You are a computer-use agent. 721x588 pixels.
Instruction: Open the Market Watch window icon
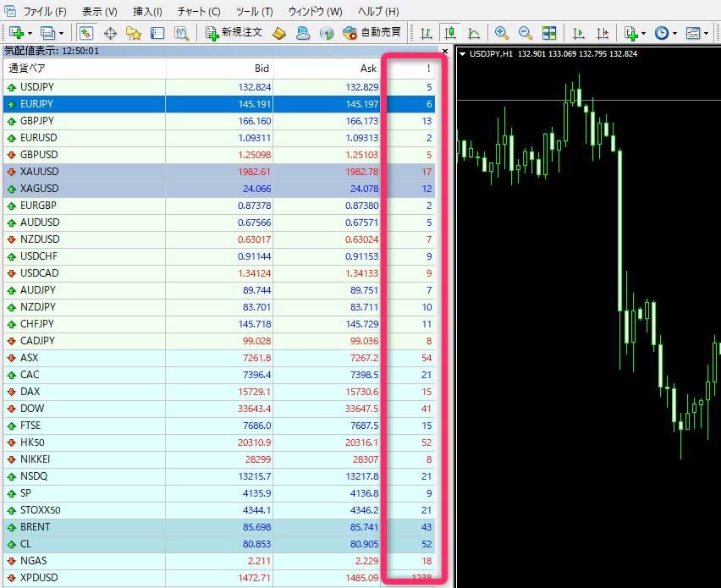click(85, 33)
